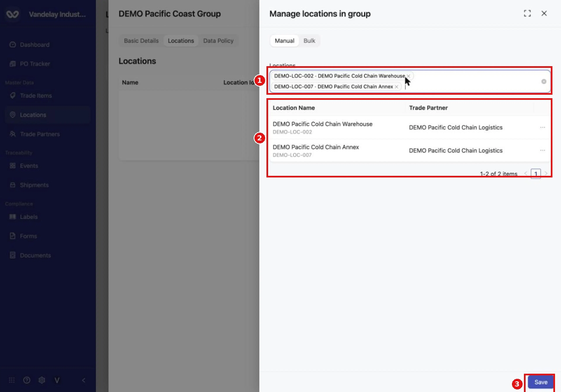Open Documents in the sidebar

(x=35, y=255)
